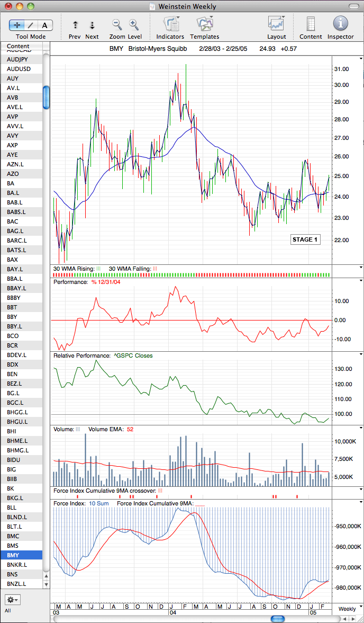364x623 pixels.
Task: Select AUDJPY in symbol list
Action: pos(22,59)
